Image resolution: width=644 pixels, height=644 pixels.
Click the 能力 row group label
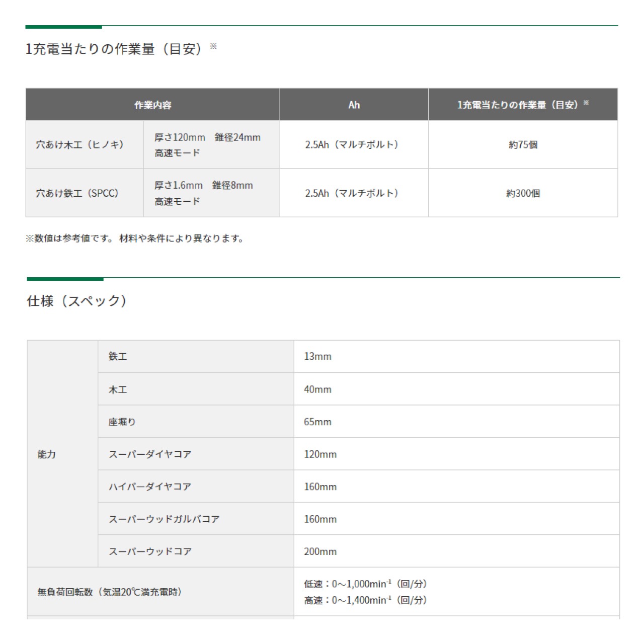[x=46, y=454]
